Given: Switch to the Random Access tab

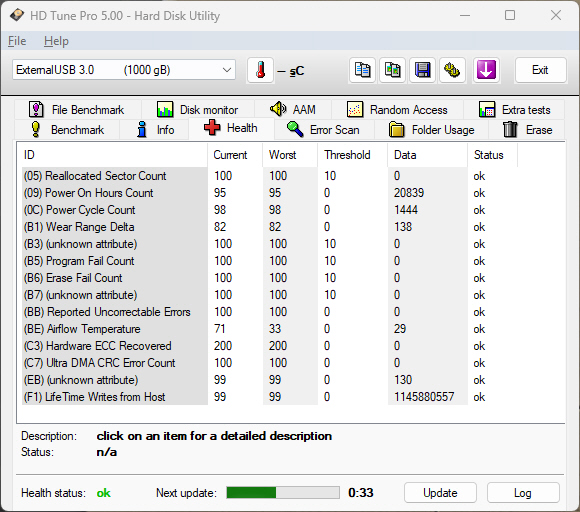Looking at the screenshot, I should coord(397,110).
